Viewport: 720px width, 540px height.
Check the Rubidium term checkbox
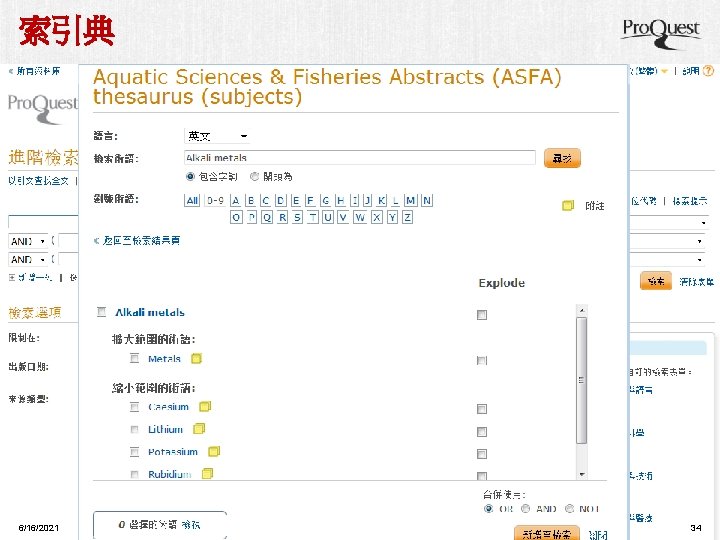[x=134, y=474]
